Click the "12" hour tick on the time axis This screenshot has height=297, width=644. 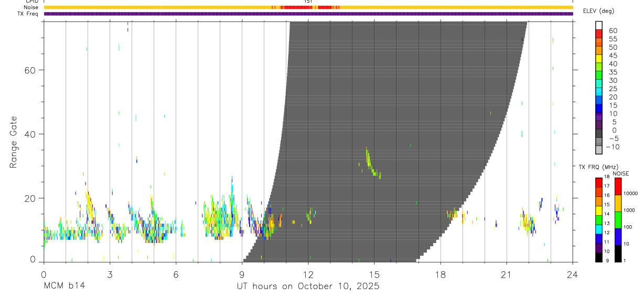click(308, 274)
